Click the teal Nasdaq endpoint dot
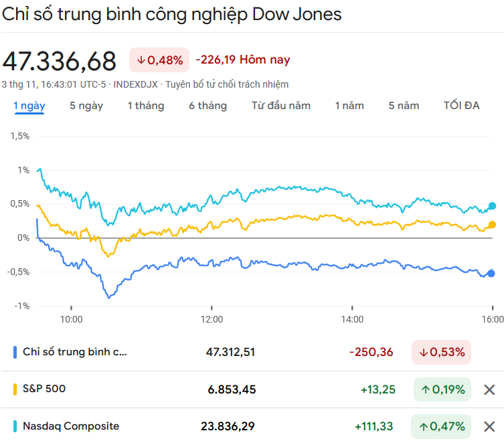 (x=493, y=206)
